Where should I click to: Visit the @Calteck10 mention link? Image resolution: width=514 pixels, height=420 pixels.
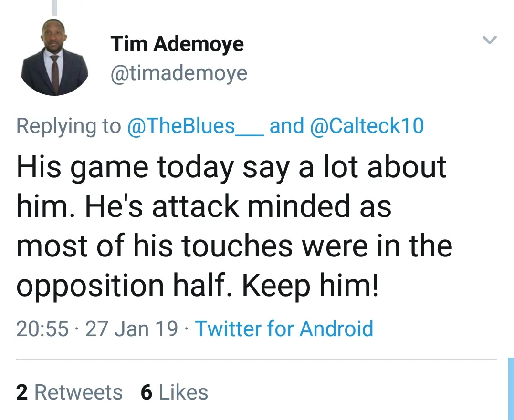pyautogui.click(x=367, y=126)
